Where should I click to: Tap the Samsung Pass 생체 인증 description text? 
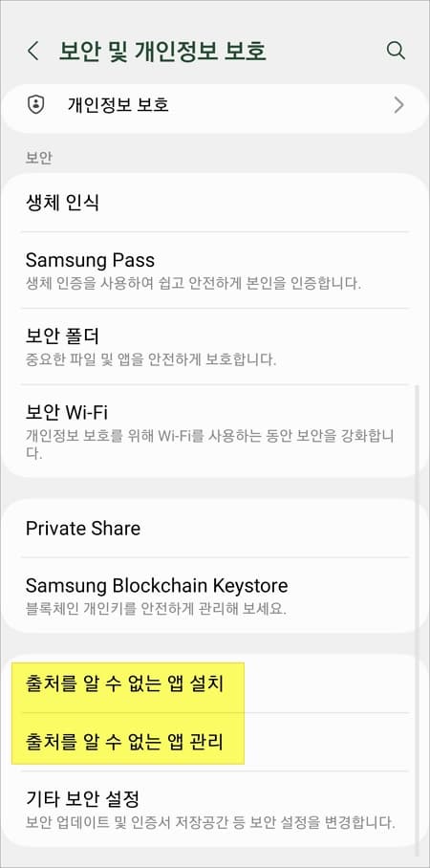tap(194, 285)
